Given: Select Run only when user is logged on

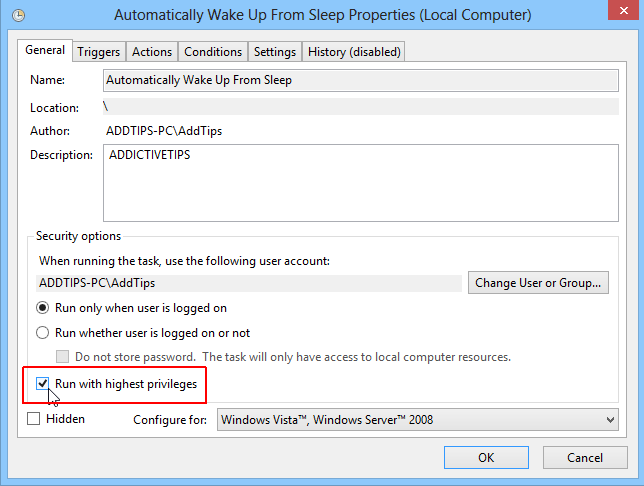Looking at the screenshot, I should (43, 308).
